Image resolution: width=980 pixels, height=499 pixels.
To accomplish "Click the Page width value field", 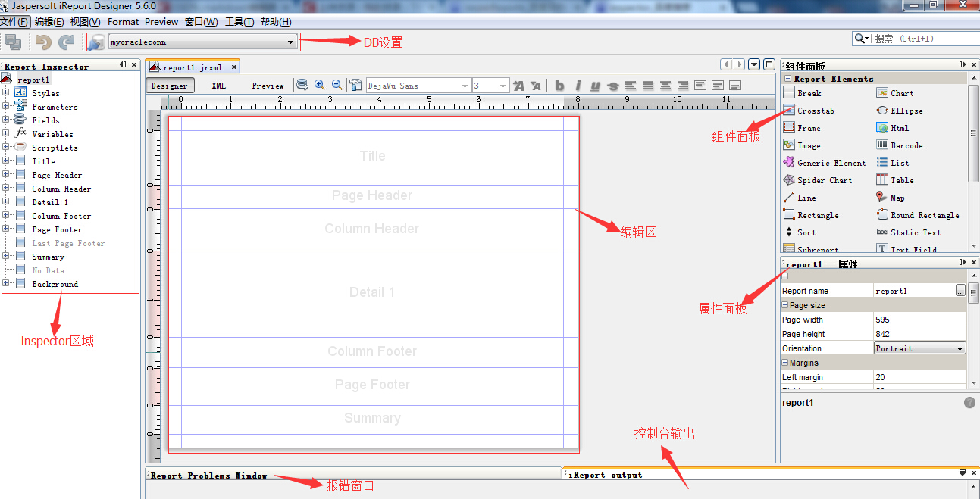I will tap(920, 320).
